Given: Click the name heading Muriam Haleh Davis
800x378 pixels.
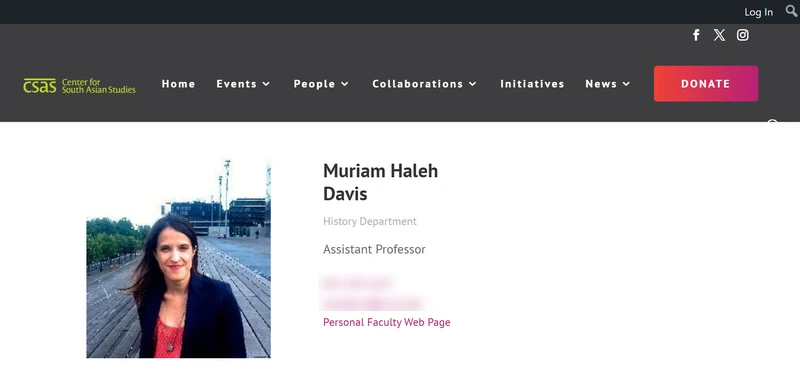Looking at the screenshot, I should (381, 182).
